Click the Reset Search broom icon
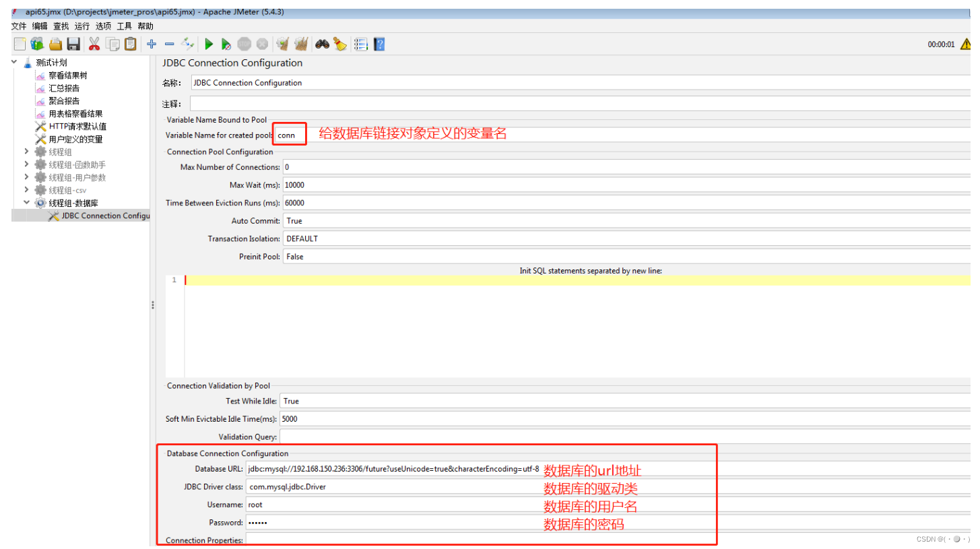The height and width of the screenshot is (549, 980). pos(340,44)
